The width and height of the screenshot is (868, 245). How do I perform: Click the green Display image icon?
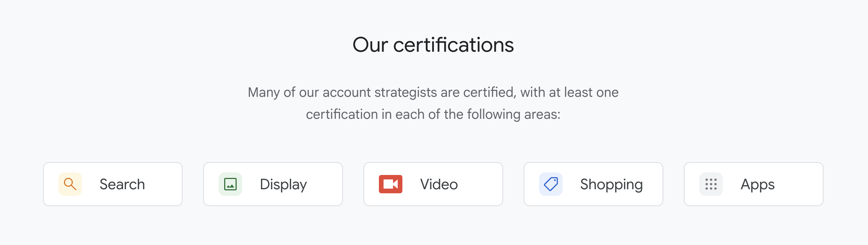(230, 184)
